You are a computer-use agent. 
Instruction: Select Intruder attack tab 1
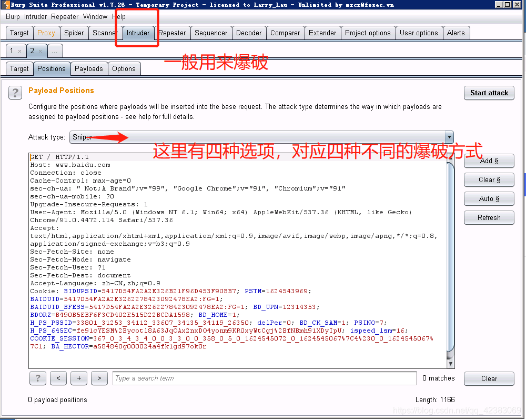coord(12,51)
